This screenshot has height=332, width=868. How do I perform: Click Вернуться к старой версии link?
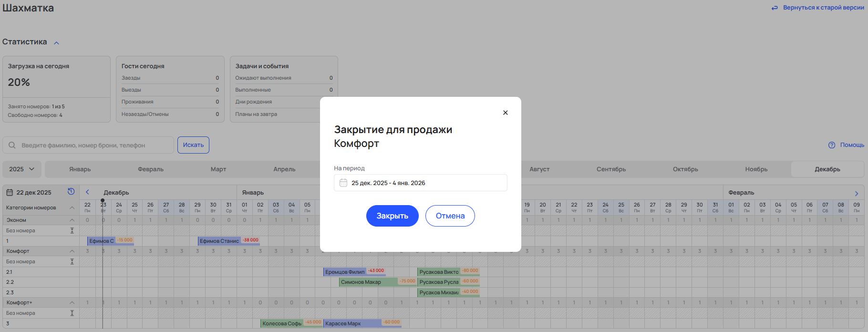click(x=817, y=8)
